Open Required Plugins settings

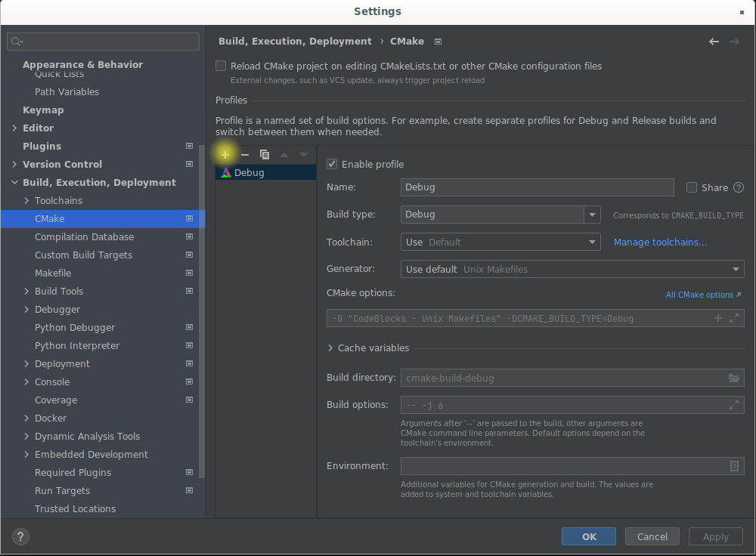pyautogui.click(x=73, y=473)
